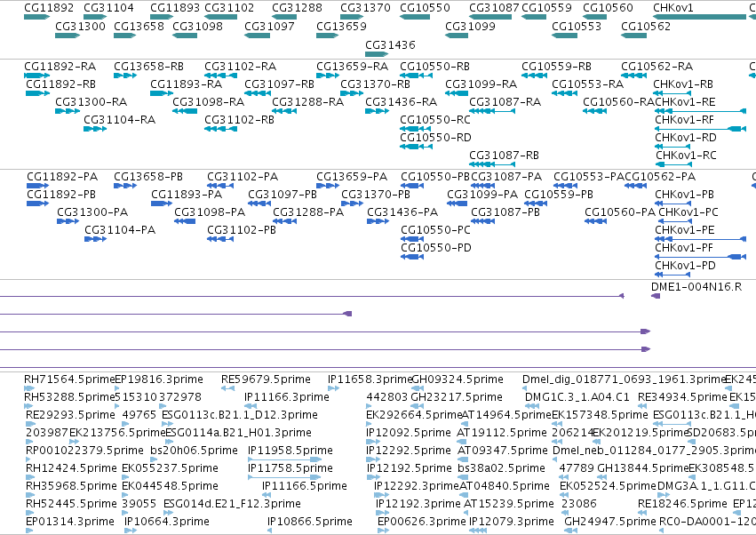
Task: Click the CG11893 gene label
Action: [x=175, y=8]
